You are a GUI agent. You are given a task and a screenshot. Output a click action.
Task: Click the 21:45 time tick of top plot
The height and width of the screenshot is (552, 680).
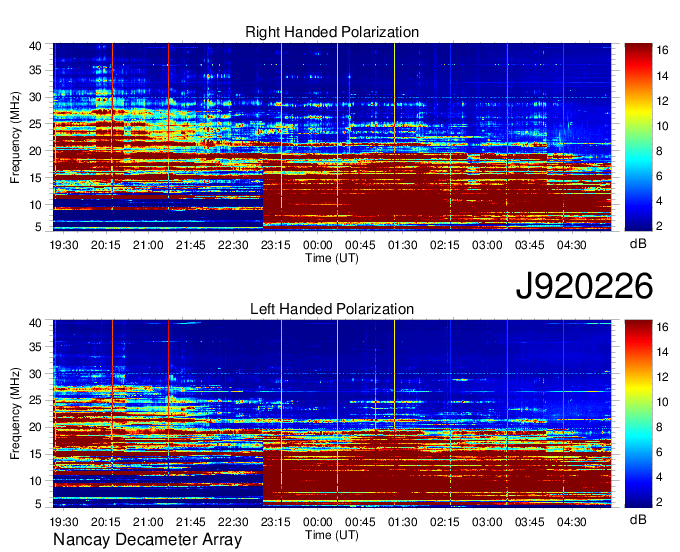tap(190, 245)
